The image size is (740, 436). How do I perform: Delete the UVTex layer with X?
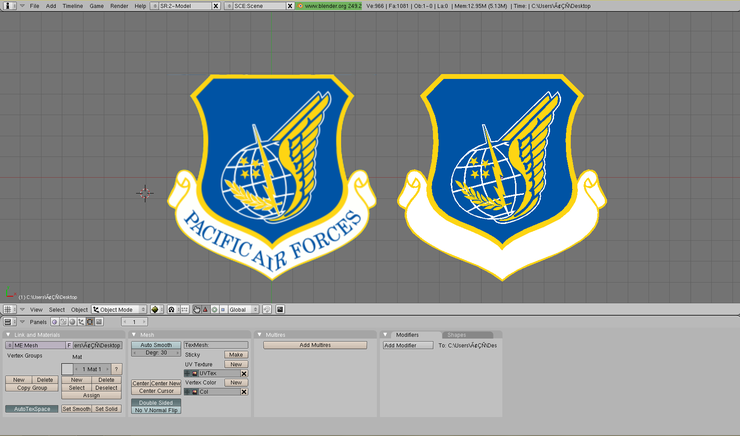pyautogui.click(x=244, y=373)
